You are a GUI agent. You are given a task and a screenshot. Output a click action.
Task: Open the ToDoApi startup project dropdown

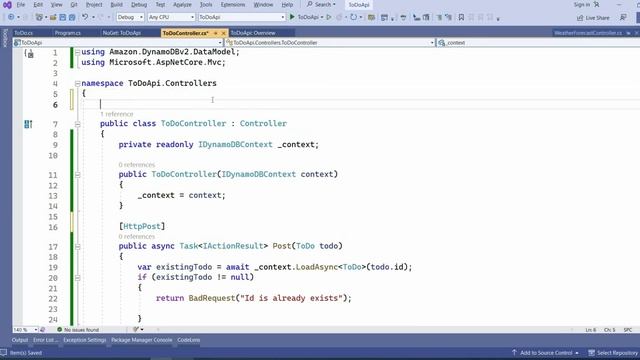(x=241, y=17)
